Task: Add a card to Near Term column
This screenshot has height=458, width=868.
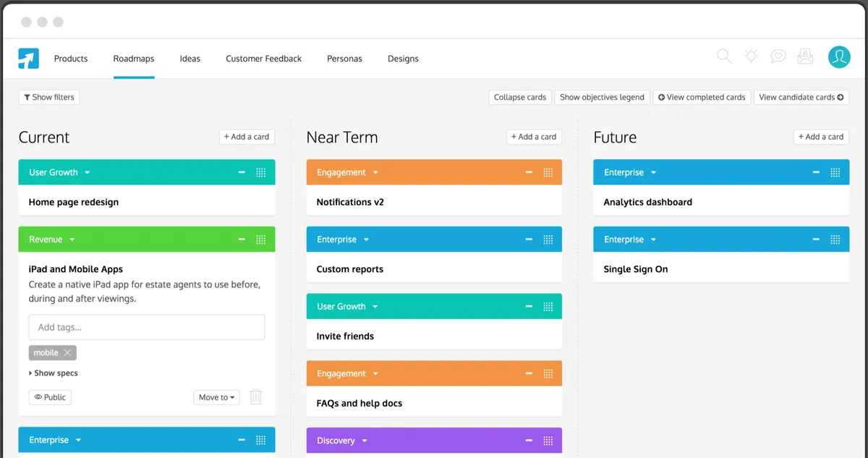Action: 534,137
